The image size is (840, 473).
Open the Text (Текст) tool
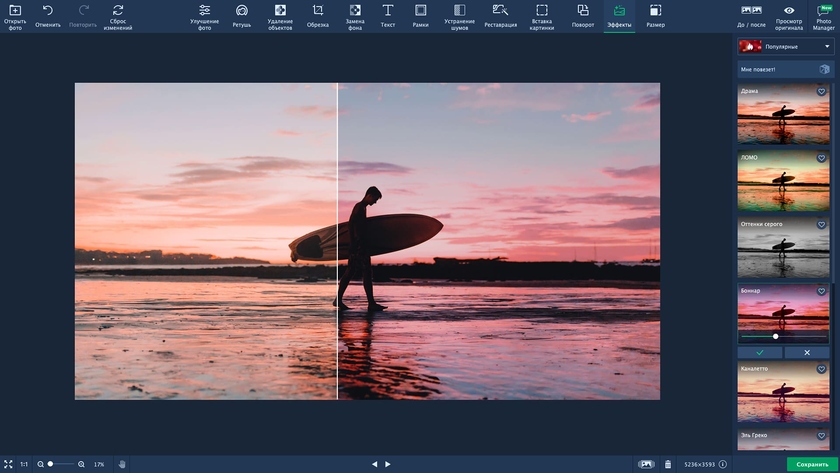coord(387,15)
